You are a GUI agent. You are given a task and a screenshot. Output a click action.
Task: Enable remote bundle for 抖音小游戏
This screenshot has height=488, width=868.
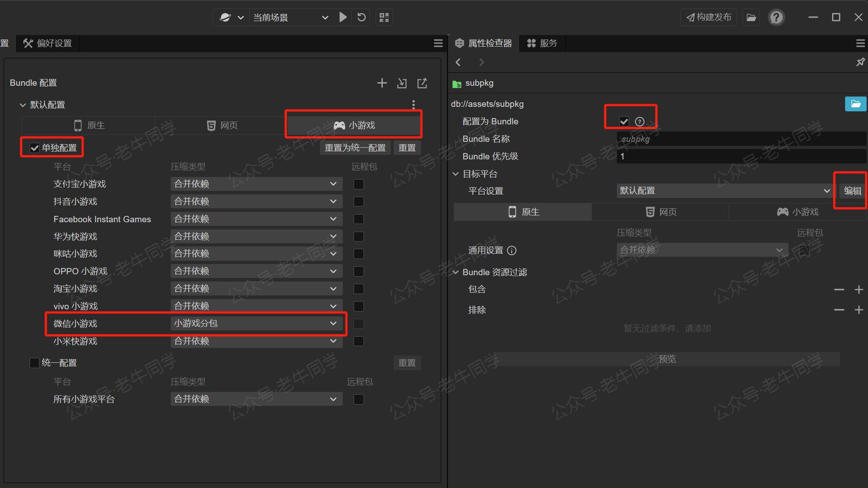(x=359, y=202)
